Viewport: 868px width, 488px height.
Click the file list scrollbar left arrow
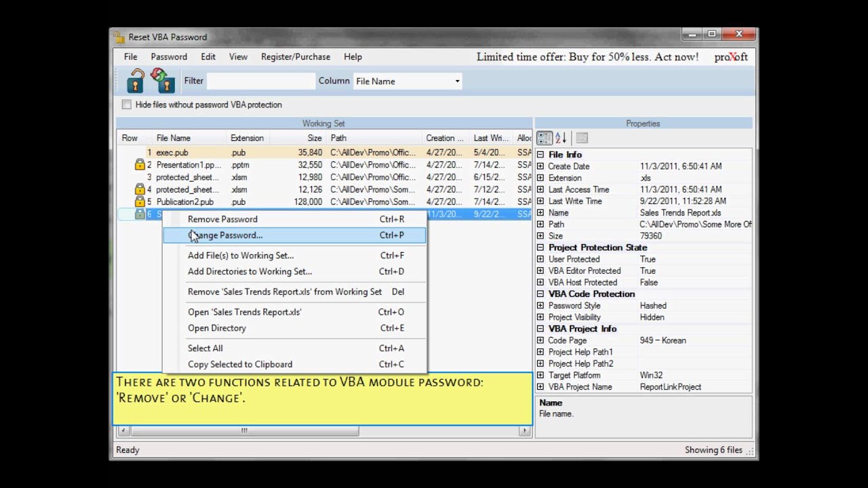(123, 430)
